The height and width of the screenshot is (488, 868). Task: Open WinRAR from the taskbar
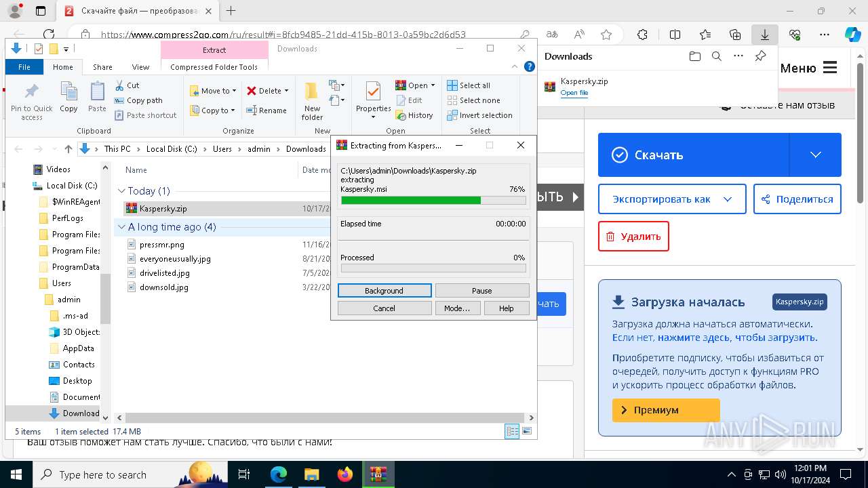coord(378,474)
